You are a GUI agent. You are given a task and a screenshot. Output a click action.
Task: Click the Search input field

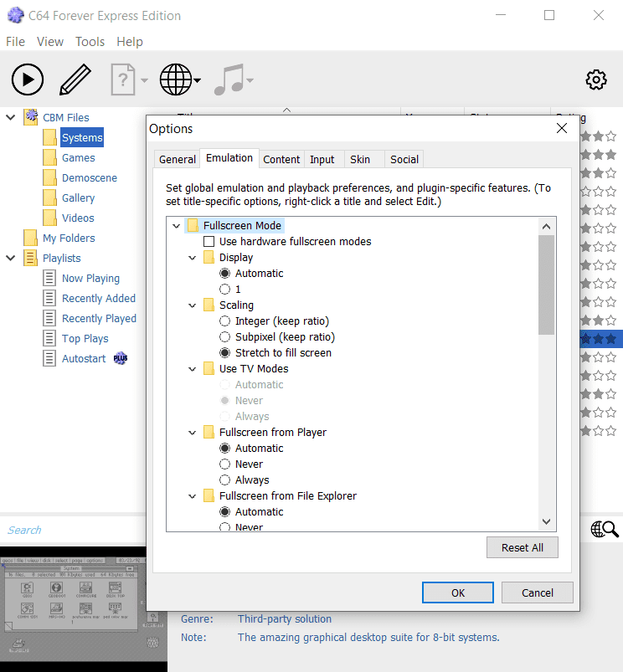pos(73,530)
